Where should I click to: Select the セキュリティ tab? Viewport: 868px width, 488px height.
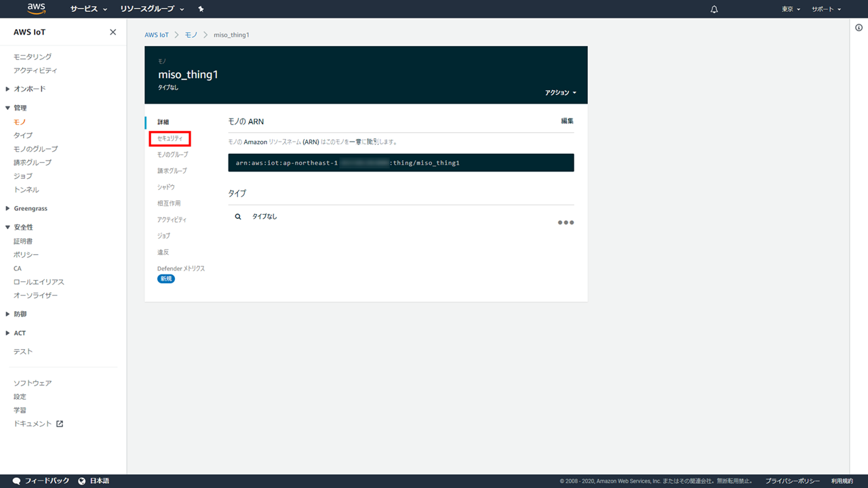170,138
